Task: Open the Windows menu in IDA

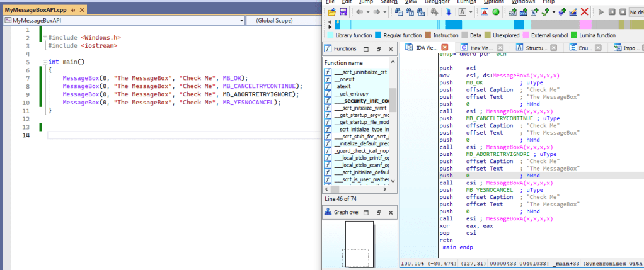Action: coord(522,2)
